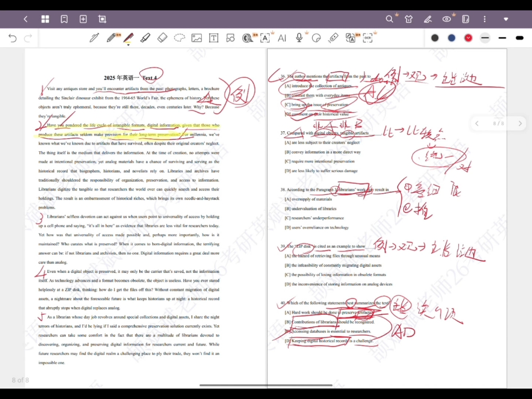
Task: Collapse the toolbar with the down triangle
Action: (x=506, y=19)
